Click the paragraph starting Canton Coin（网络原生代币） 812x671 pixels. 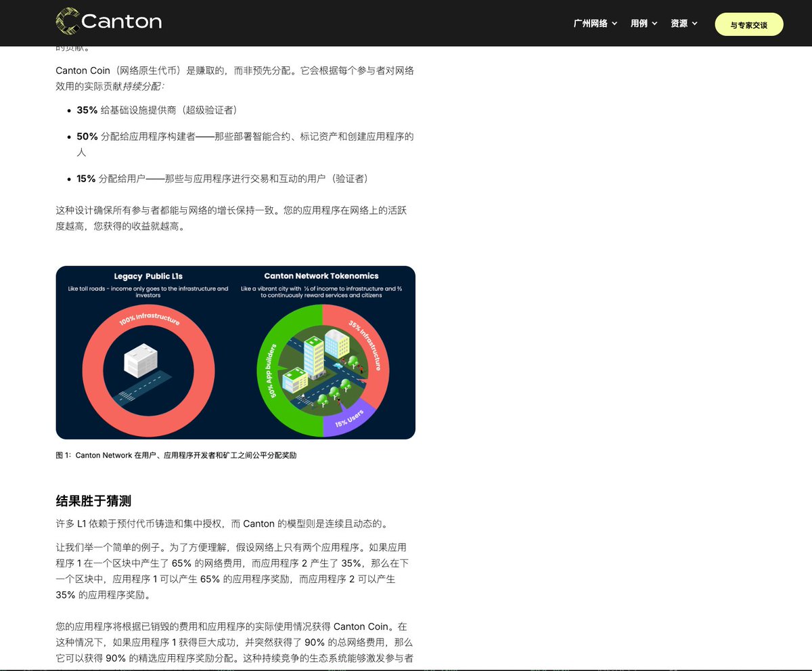tap(234, 79)
